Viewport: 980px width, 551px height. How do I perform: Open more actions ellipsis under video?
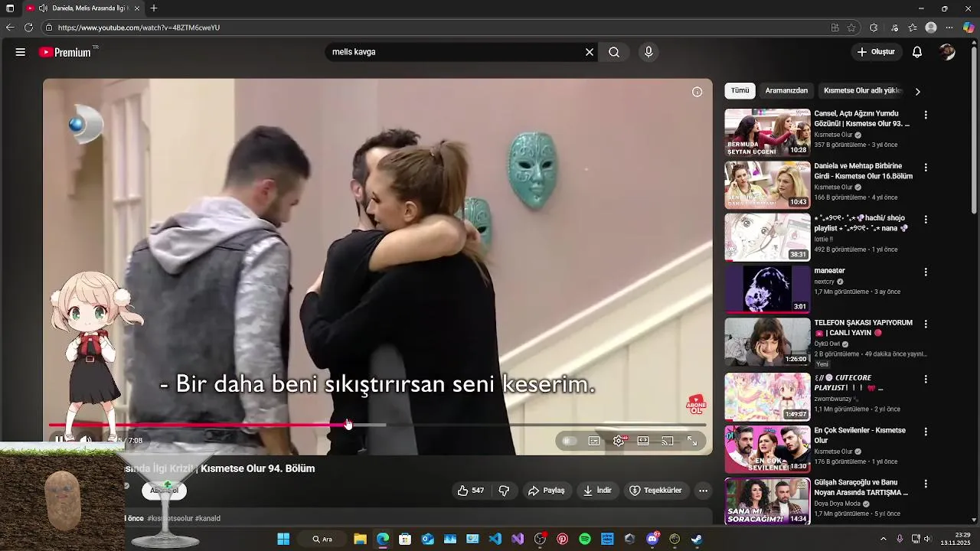[703, 491]
